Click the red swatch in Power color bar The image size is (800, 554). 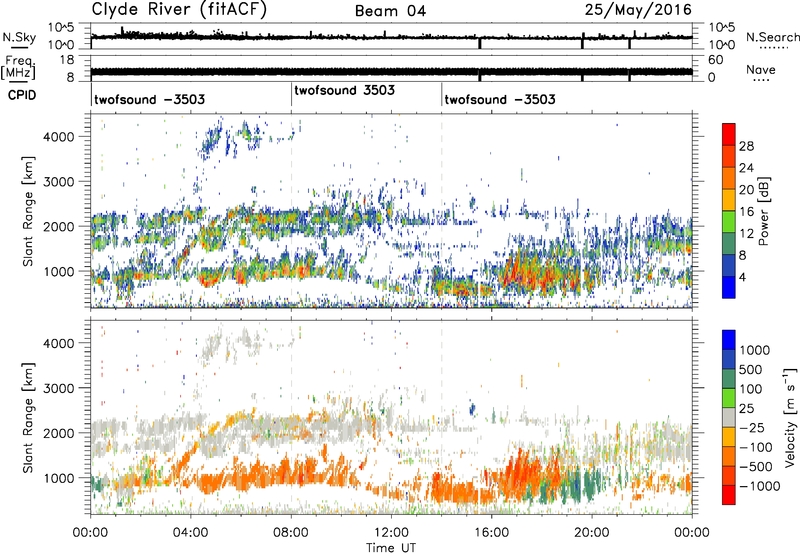729,134
